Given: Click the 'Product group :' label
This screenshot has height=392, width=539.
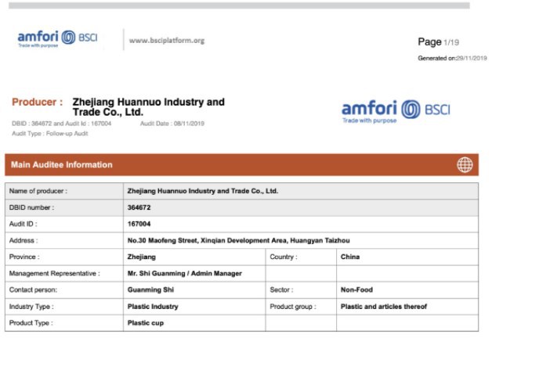Looking at the screenshot, I should coord(293,307).
